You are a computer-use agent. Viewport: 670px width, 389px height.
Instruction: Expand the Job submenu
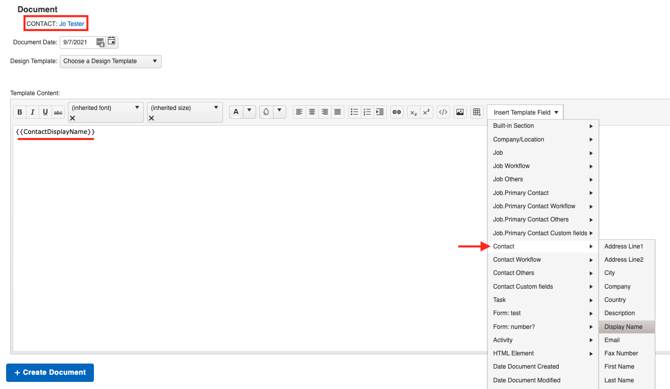[543, 153]
